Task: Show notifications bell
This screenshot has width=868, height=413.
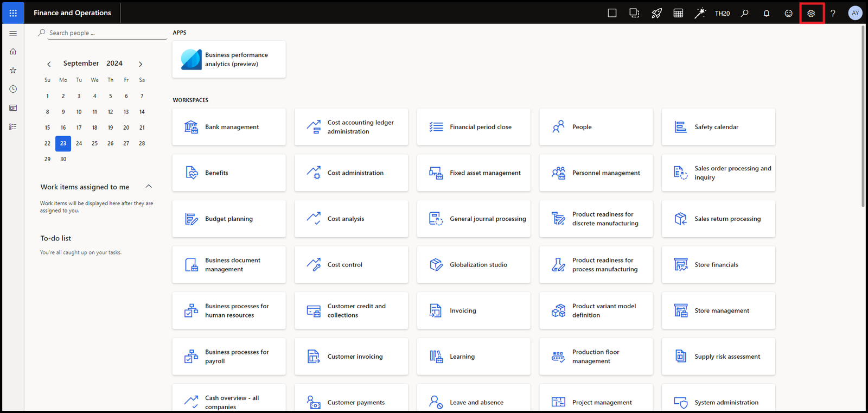Action: point(767,13)
